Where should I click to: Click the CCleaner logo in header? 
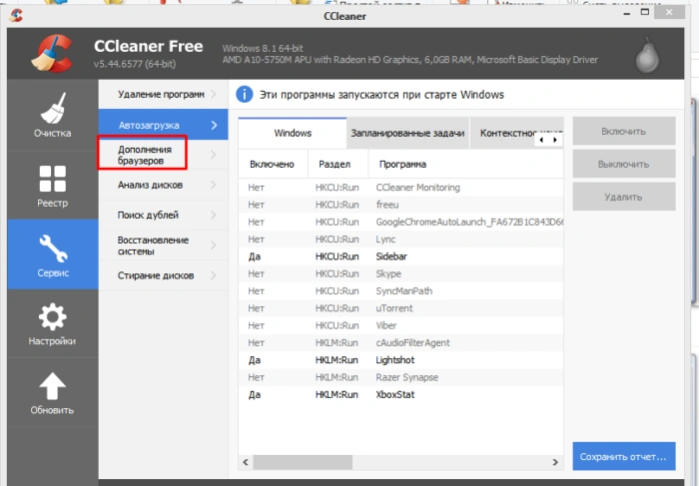click(53, 54)
